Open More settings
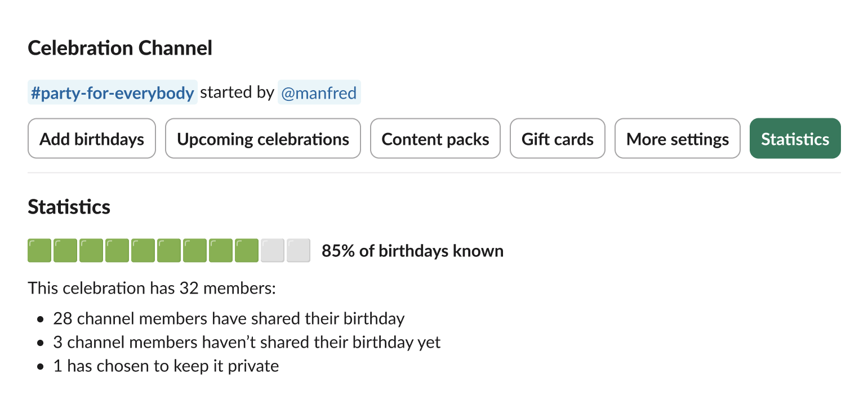The image size is (868, 404). [x=677, y=138]
